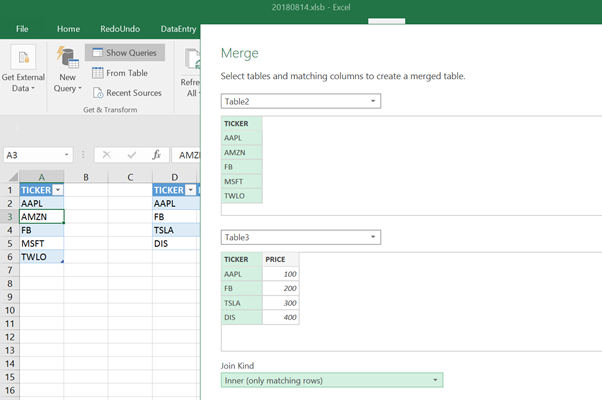
Task: Open the File tab
Action: click(x=22, y=29)
